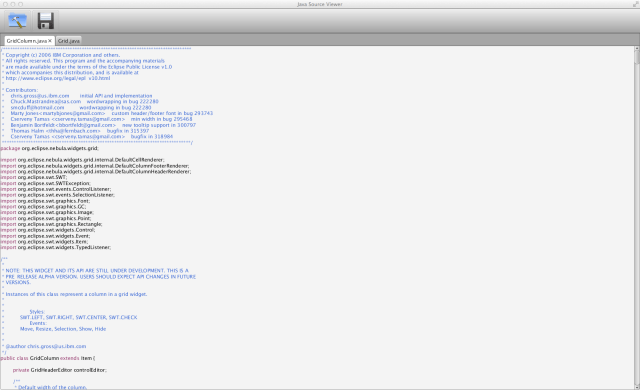The width and height of the screenshot is (640, 390).
Task: Click the SWTException import line
Action: tap(46, 184)
